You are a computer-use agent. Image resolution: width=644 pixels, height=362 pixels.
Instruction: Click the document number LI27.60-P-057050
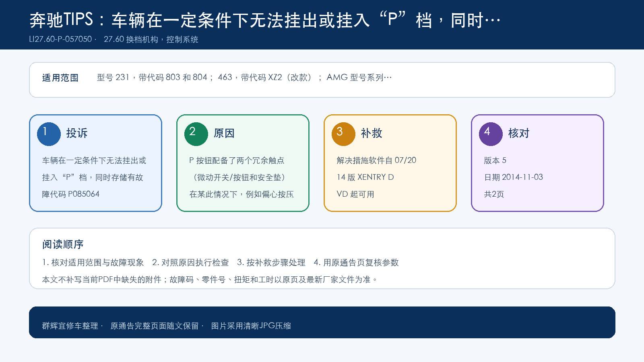pos(60,39)
